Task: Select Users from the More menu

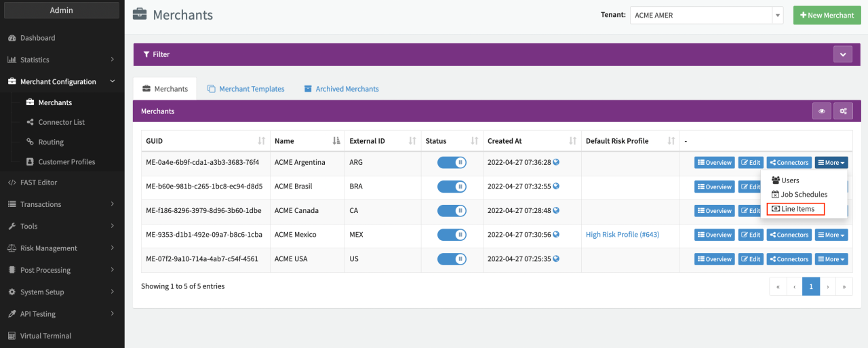Action: click(804, 180)
